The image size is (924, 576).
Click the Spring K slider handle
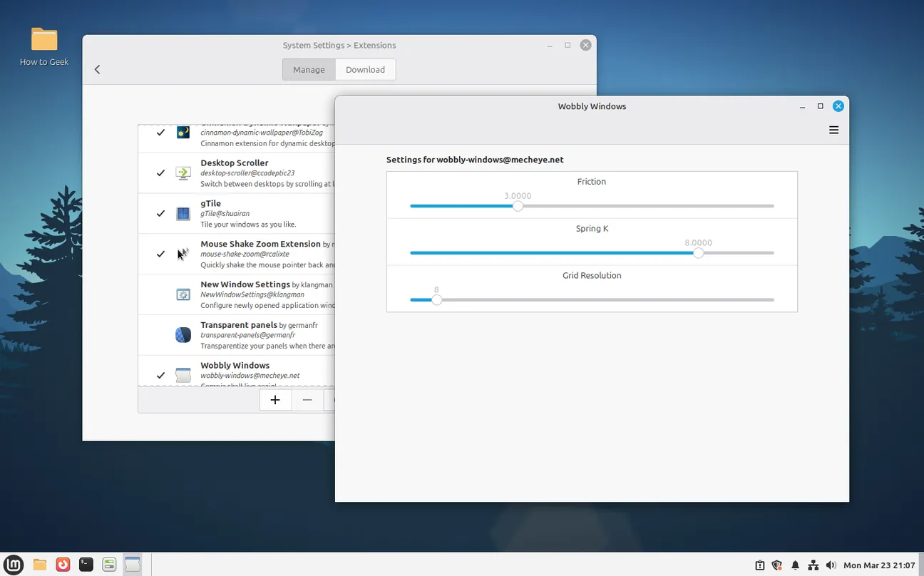[699, 253]
